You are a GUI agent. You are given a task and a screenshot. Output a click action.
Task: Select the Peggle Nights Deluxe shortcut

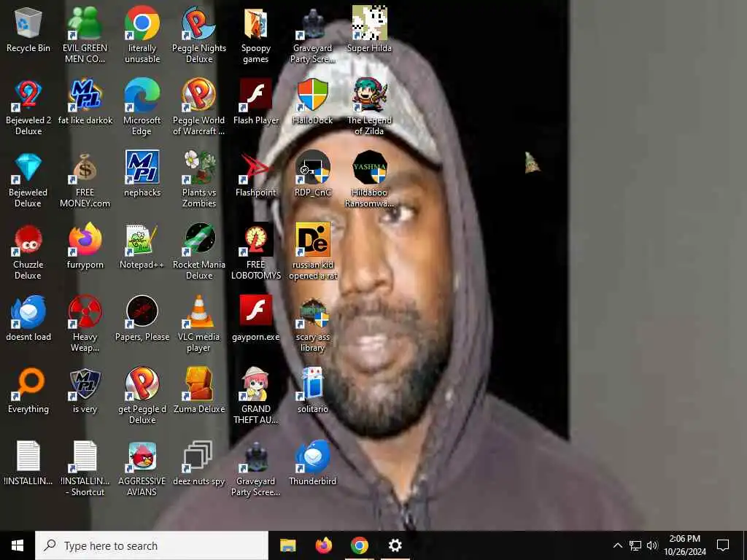198,24
